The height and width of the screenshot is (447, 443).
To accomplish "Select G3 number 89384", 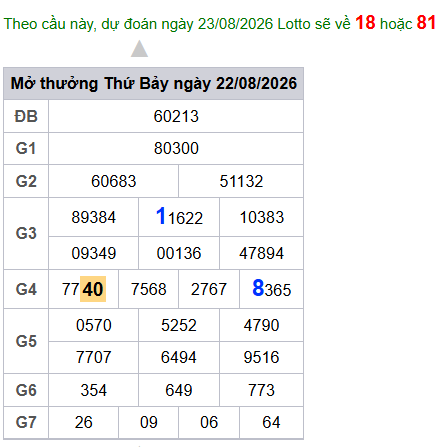I will [94, 217].
